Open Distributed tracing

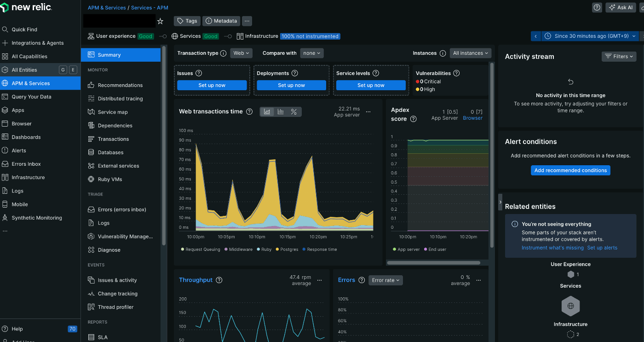120,99
